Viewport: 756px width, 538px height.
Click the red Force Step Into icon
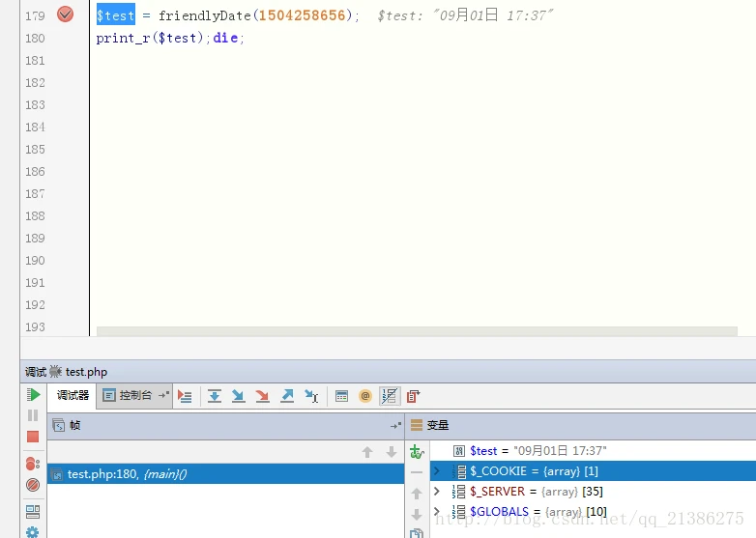tap(263, 396)
